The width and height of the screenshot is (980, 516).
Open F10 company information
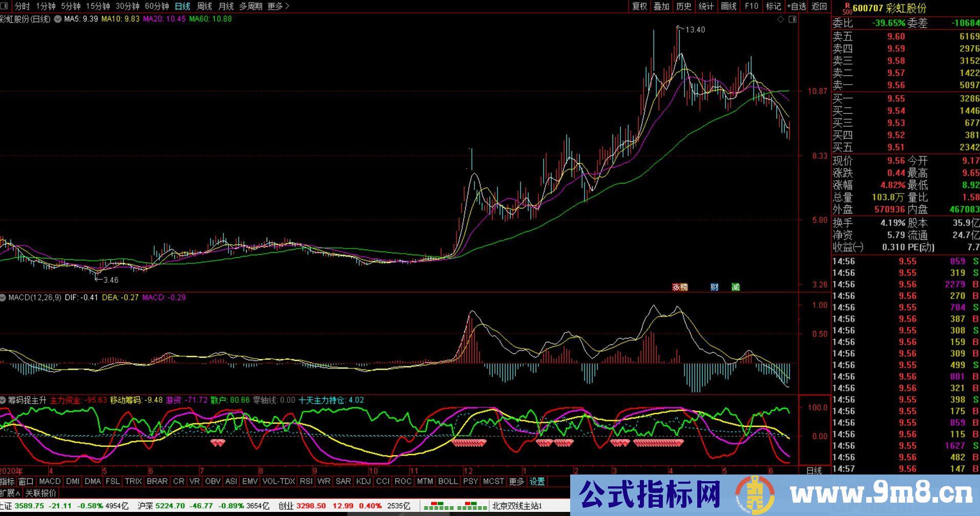pyautogui.click(x=752, y=6)
